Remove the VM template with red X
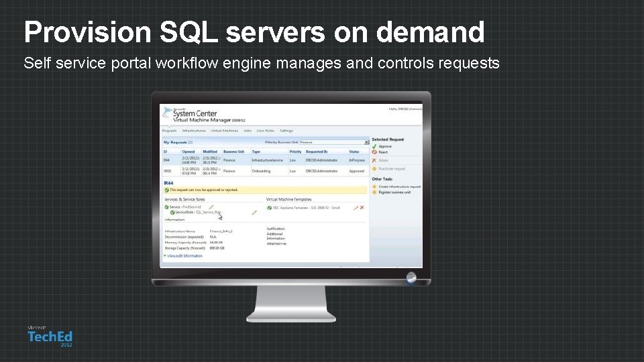 click(362, 208)
